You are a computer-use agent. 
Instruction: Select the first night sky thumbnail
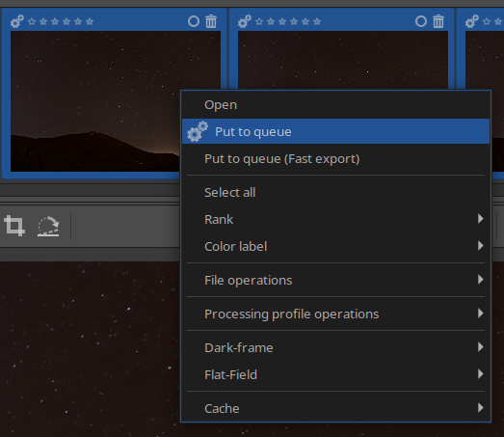(95, 101)
